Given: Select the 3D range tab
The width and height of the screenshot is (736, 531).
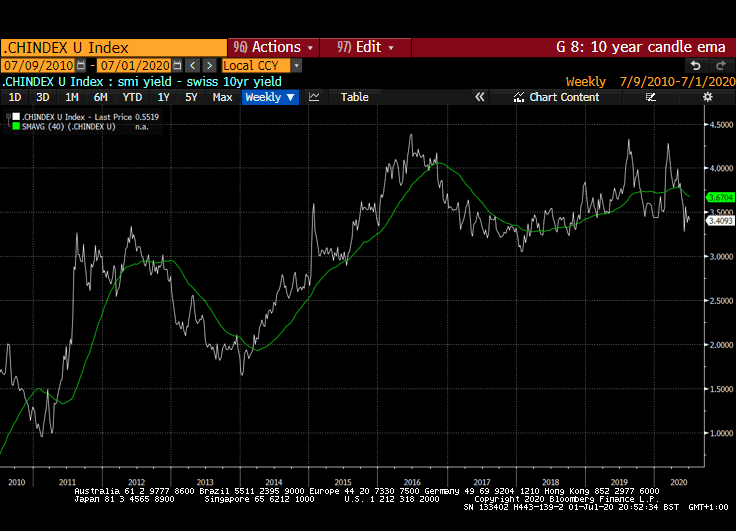Looking at the screenshot, I should (43, 97).
